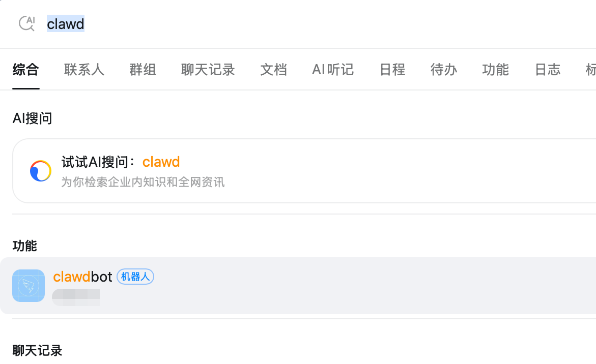
Task: Switch to the 功能 tab
Action: (495, 70)
